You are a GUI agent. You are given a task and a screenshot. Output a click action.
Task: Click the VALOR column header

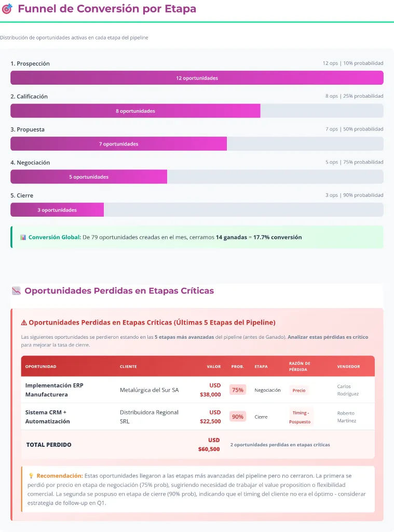213,366
